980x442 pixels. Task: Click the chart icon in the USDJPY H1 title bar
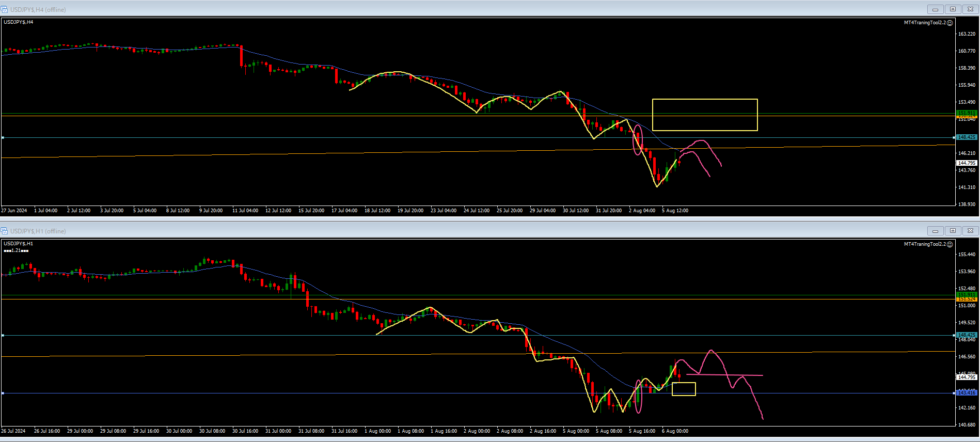[x=5, y=231]
